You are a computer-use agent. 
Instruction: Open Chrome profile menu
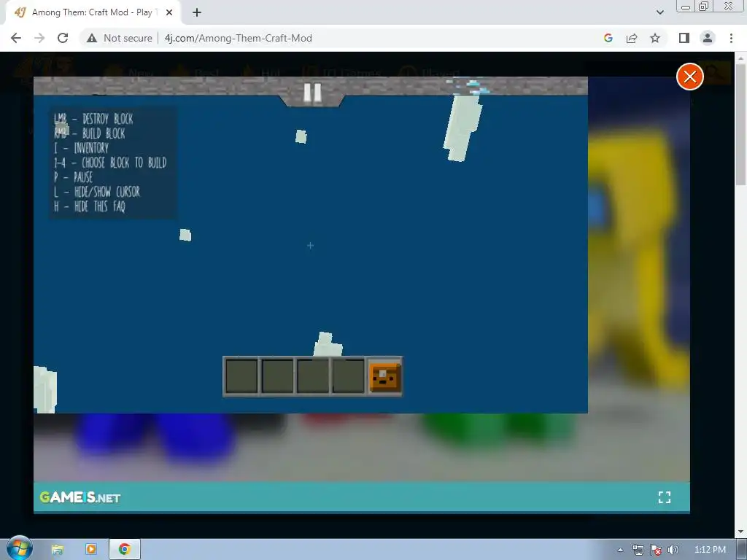[x=708, y=38]
